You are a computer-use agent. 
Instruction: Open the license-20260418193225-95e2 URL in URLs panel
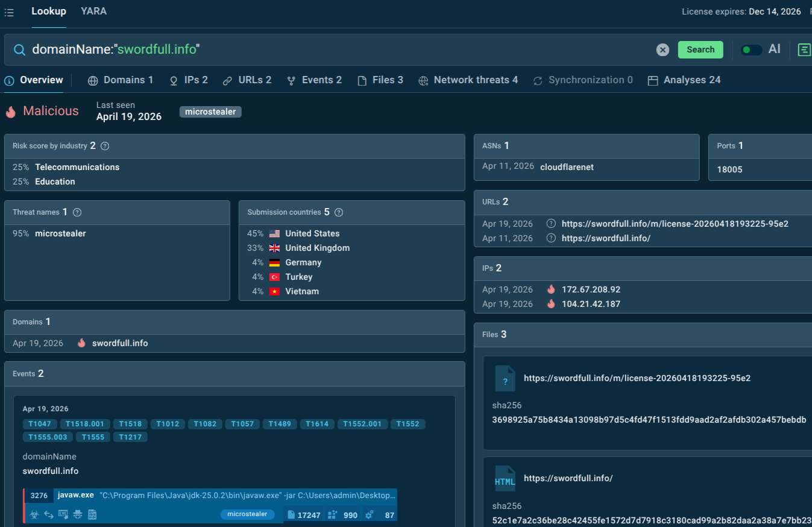[x=675, y=224]
